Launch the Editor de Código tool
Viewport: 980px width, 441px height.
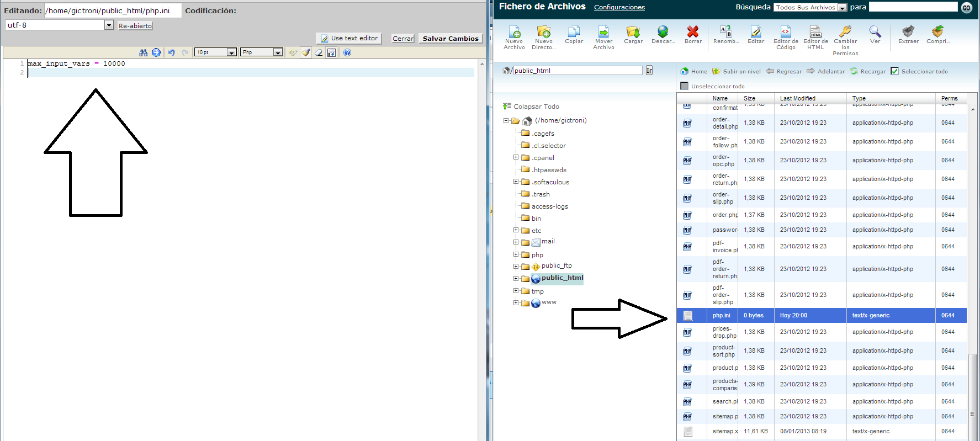pyautogui.click(x=786, y=32)
